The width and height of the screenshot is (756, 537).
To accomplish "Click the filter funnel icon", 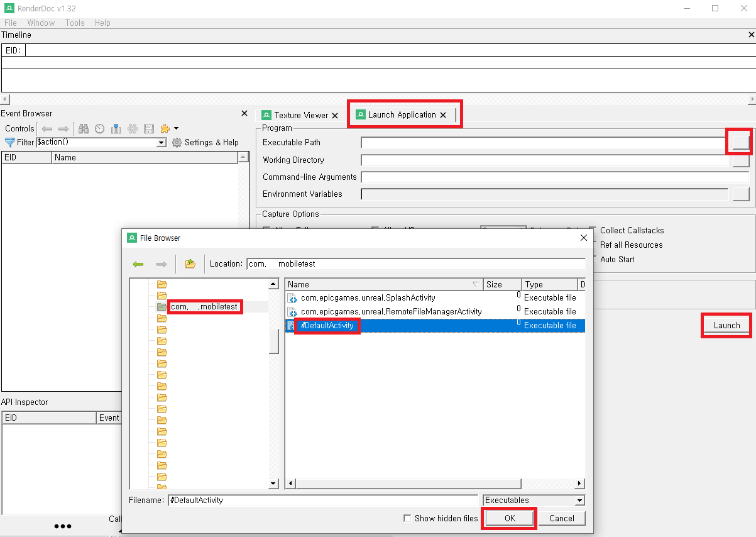I will click(x=9, y=142).
